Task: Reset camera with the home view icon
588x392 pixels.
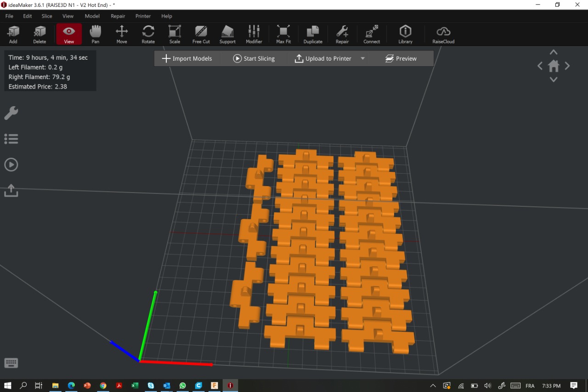Action: click(x=554, y=66)
